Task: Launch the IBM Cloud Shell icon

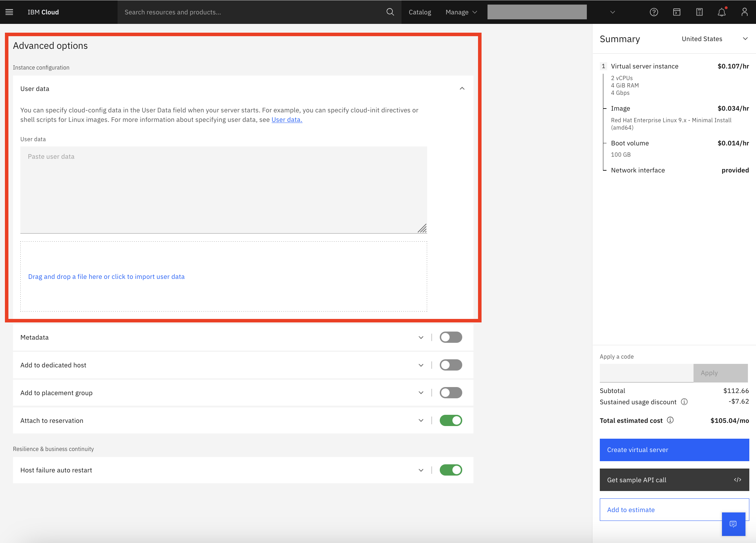Action: click(676, 12)
